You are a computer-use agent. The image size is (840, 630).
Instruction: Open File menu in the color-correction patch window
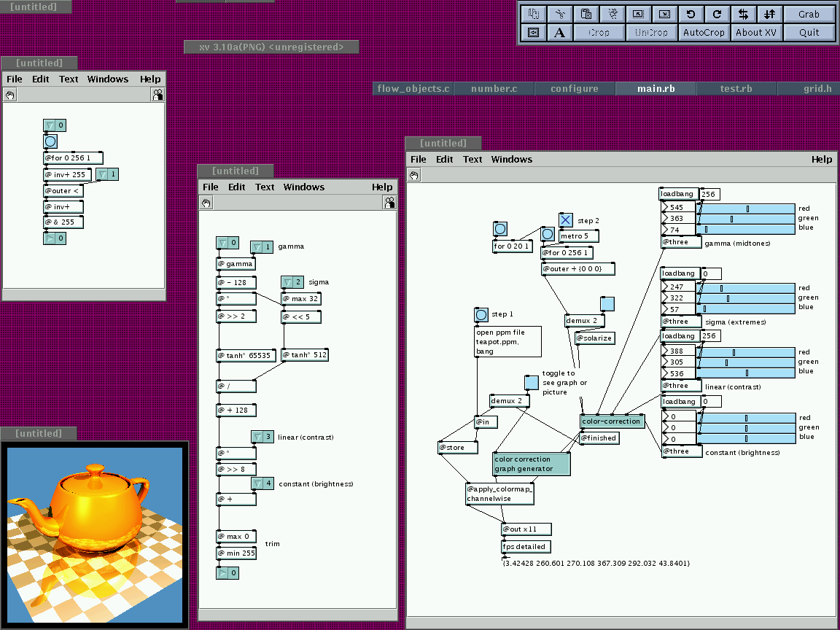tap(418, 159)
